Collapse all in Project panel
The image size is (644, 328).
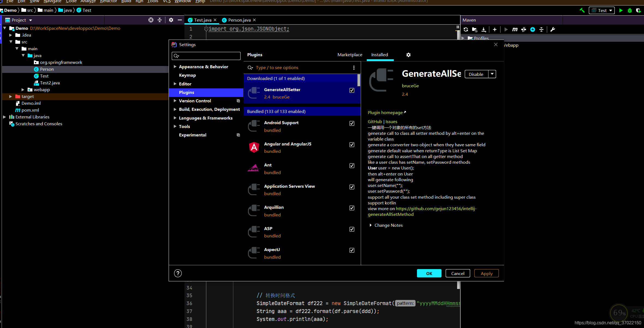tap(160, 20)
